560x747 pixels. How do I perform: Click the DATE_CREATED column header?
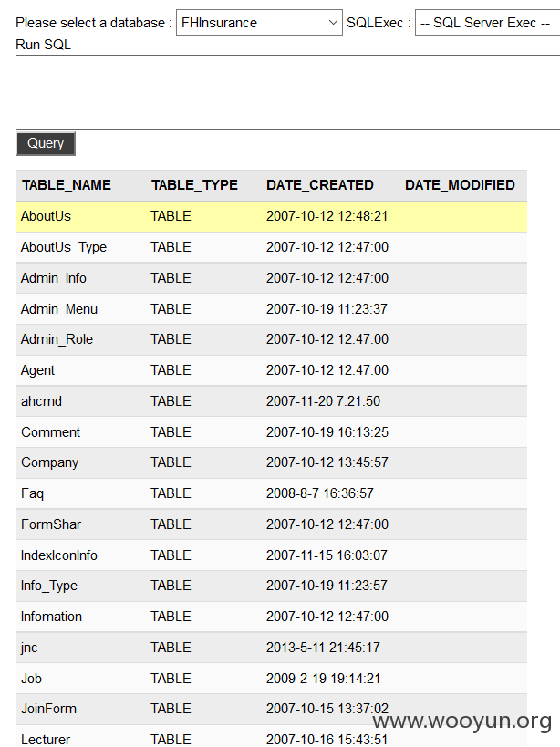(x=320, y=185)
